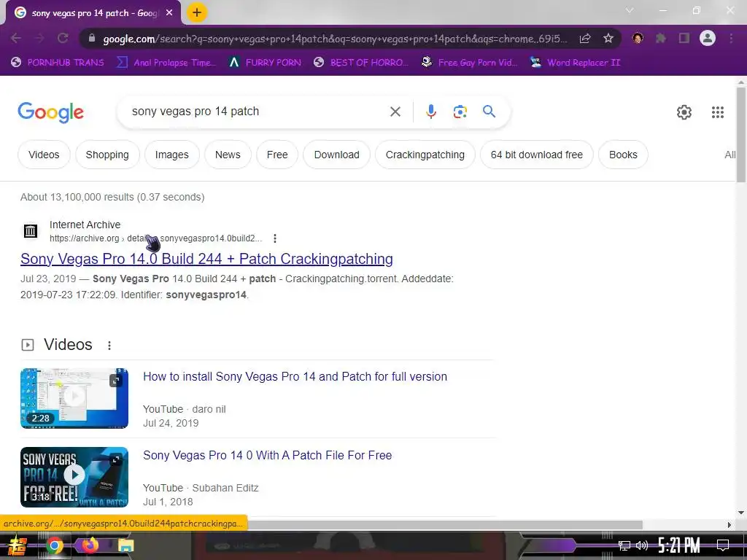Click the network tray icon
This screenshot has width=747, height=560.
tap(624, 545)
